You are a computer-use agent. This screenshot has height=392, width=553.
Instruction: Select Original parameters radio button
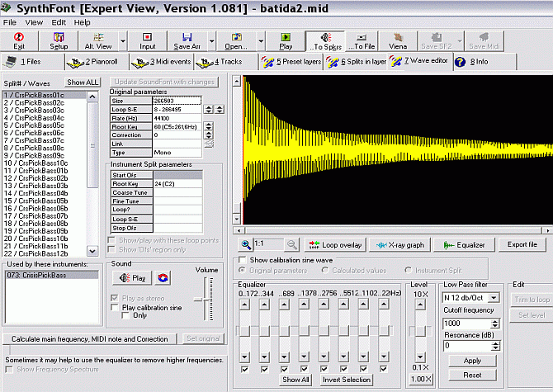coord(243,271)
